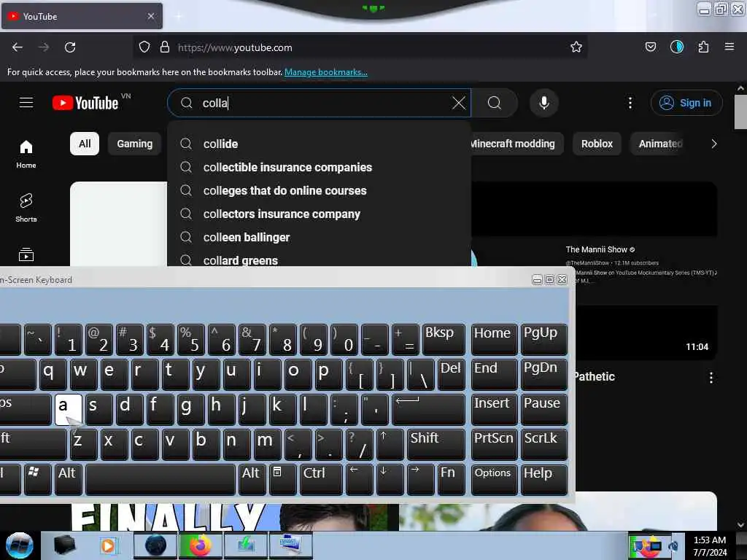Image resolution: width=747 pixels, height=560 pixels.
Task: Click the right Shift key
Action: click(x=435, y=444)
